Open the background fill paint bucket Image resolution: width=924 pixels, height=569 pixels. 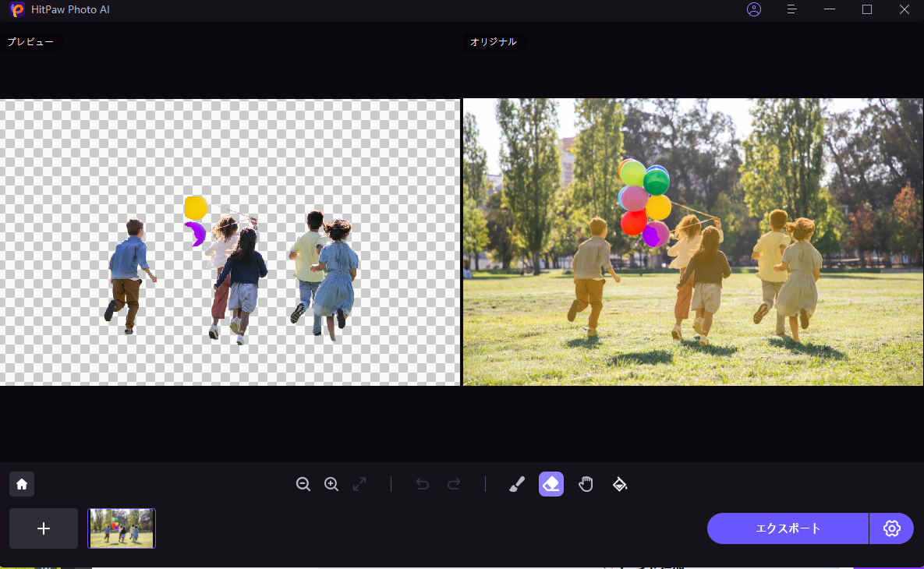coord(620,484)
